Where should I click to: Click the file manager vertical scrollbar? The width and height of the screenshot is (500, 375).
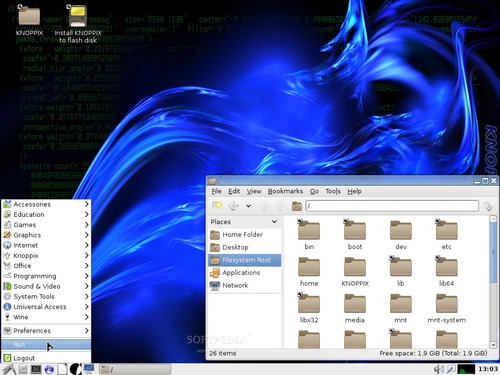tap(493, 253)
